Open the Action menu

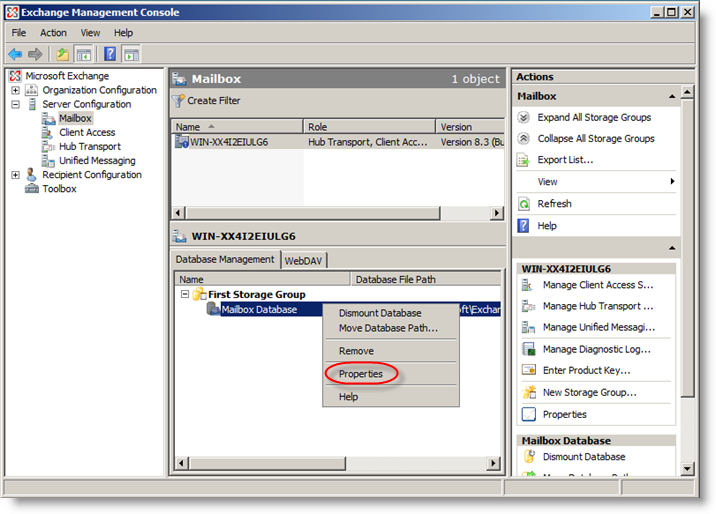click(x=53, y=33)
